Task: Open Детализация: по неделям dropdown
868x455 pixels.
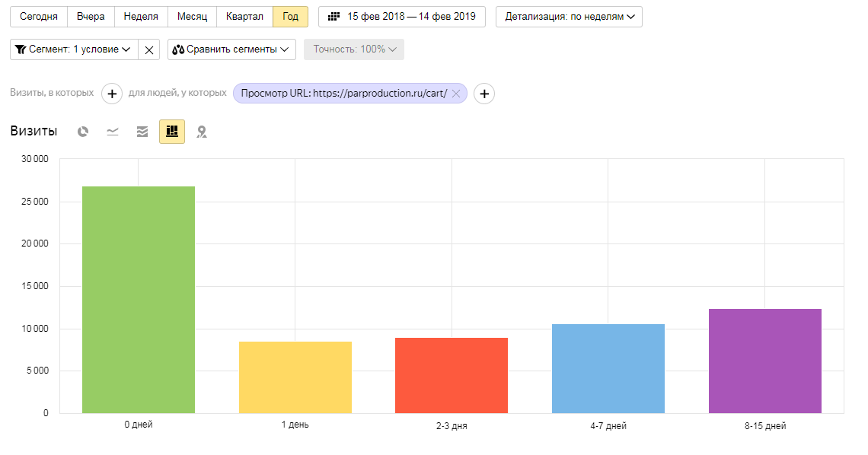Action: (x=569, y=17)
